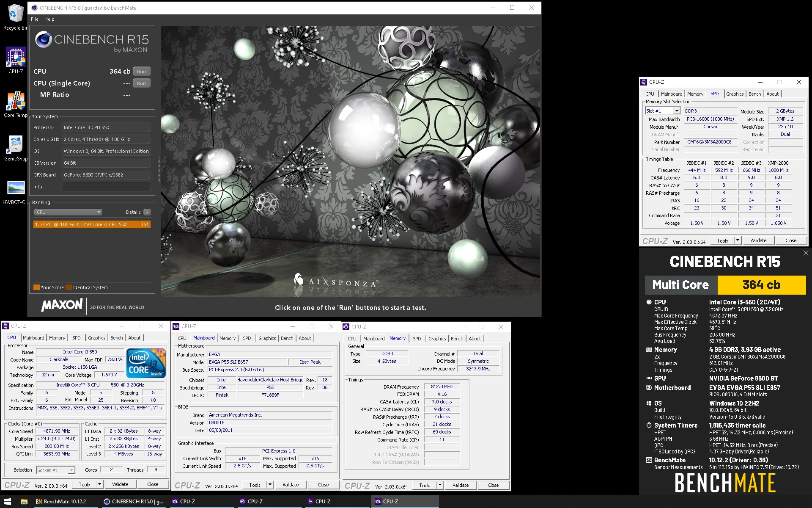The image size is (812, 508).
Task: Run the CPU Single Core test
Action: tap(142, 83)
